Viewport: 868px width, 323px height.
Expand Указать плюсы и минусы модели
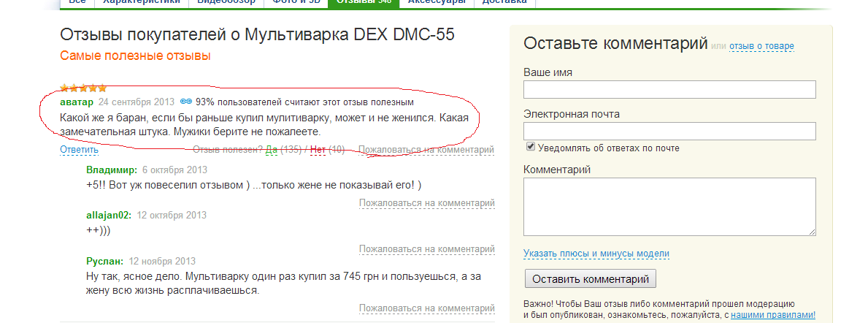tap(596, 254)
